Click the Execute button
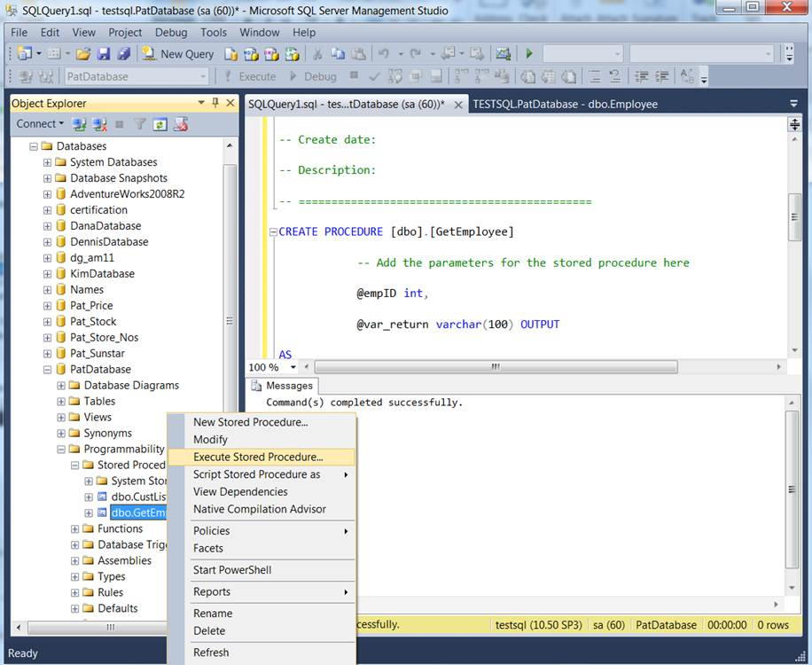This screenshot has width=812, height=665. (x=251, y=76)
